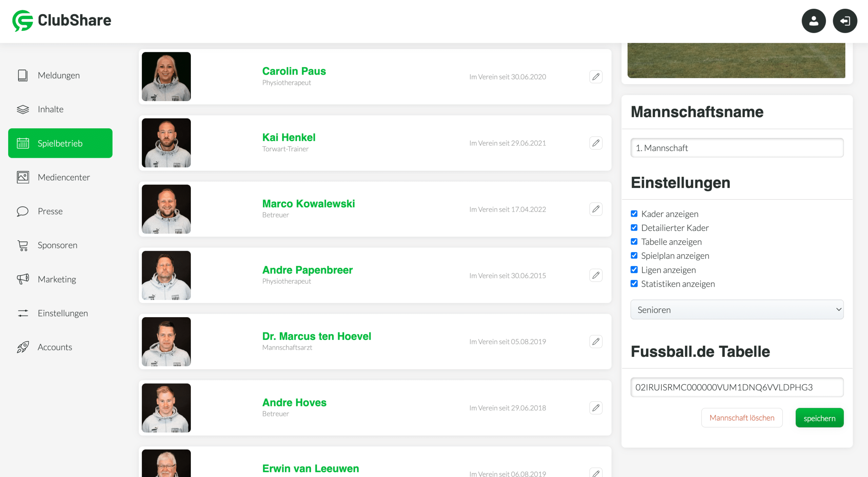The image size is (868, 477).
Task: Open Marketing menu item
Action: coord(60,279)
